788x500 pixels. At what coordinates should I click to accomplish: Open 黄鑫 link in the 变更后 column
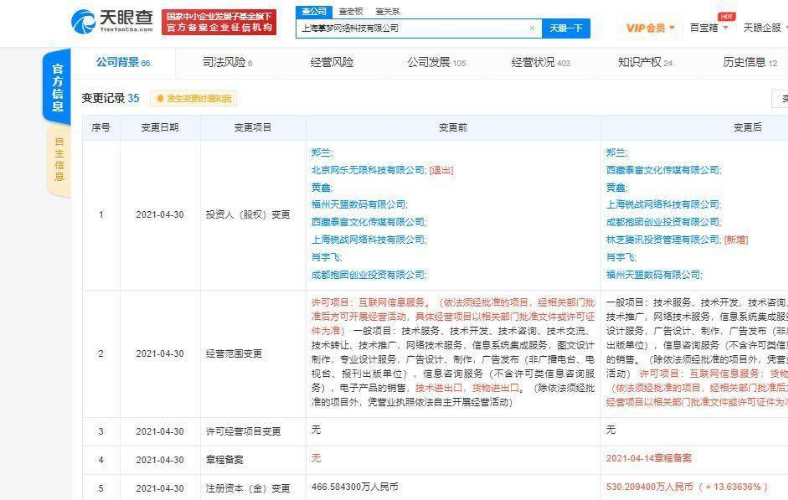point(616,187)
